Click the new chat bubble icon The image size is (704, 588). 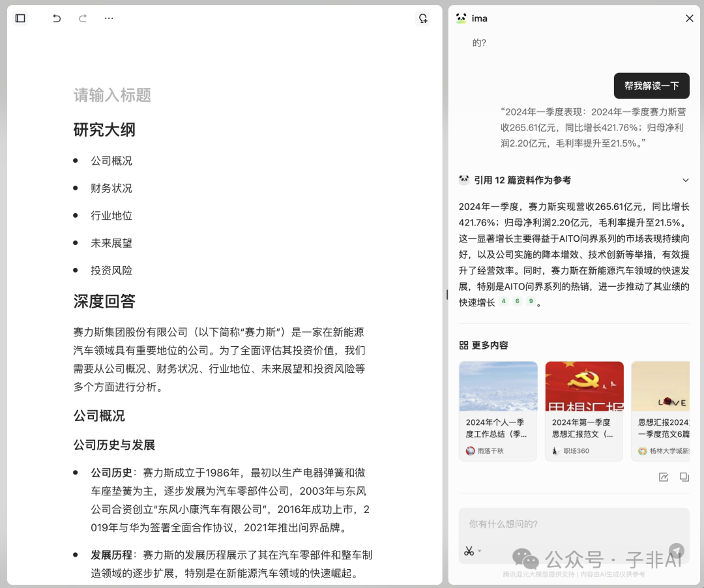pos(423,18)
